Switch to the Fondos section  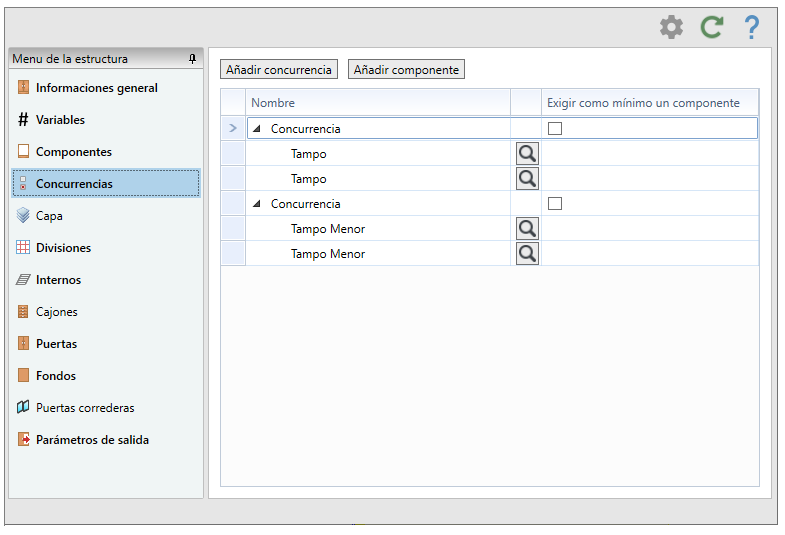106,376
